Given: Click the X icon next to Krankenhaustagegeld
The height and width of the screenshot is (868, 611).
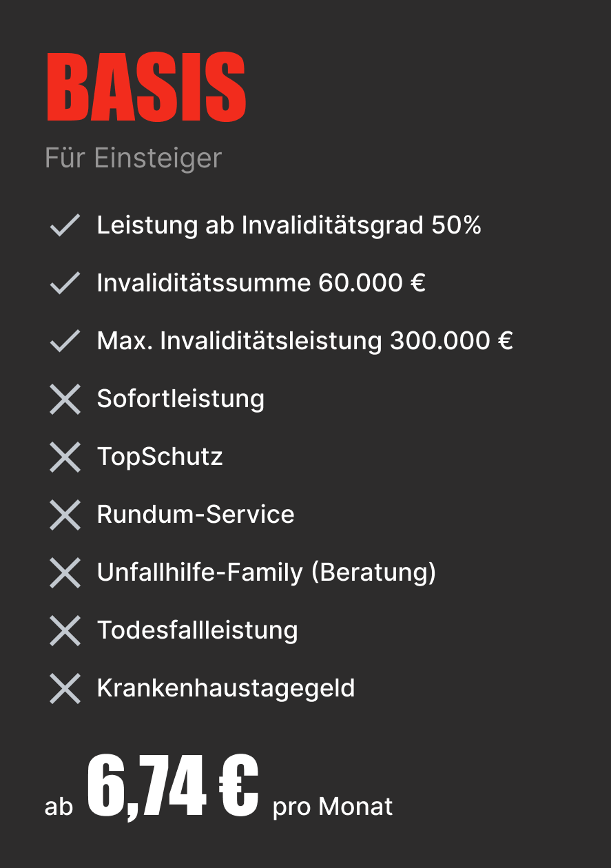Looking at the screenshot, I should click(x=65, y=688).
